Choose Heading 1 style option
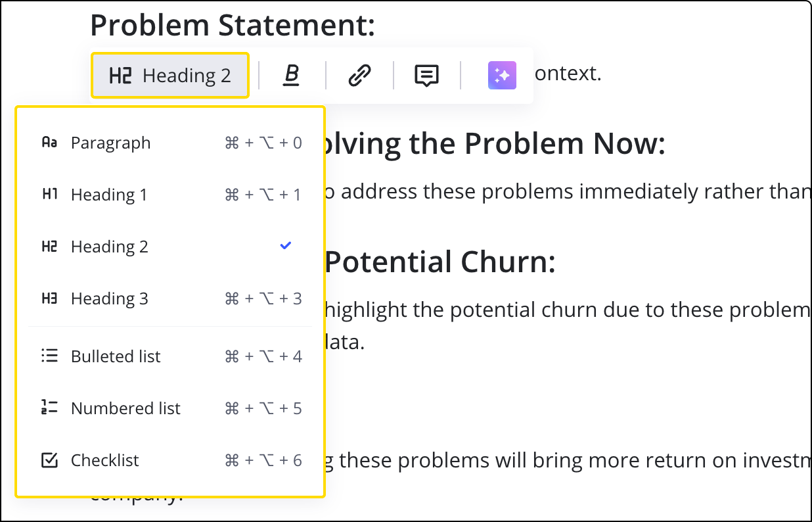812x522 pixels. tap(109, 195)
